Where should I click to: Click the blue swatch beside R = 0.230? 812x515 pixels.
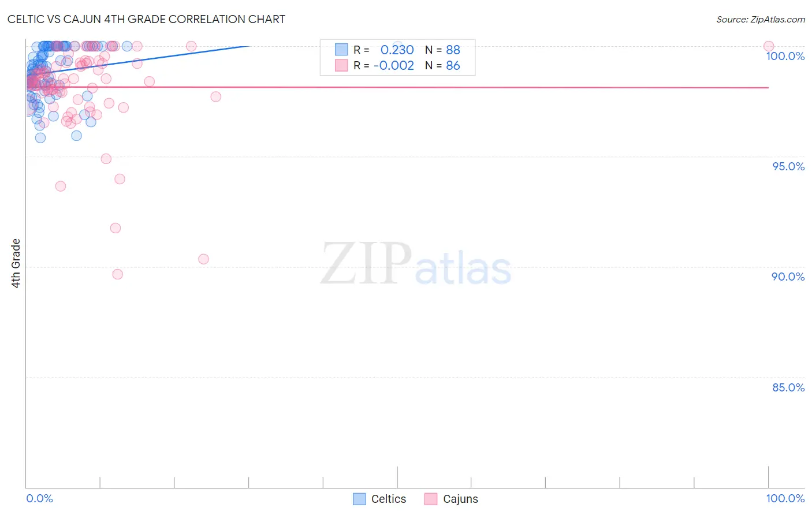(341, 50)
